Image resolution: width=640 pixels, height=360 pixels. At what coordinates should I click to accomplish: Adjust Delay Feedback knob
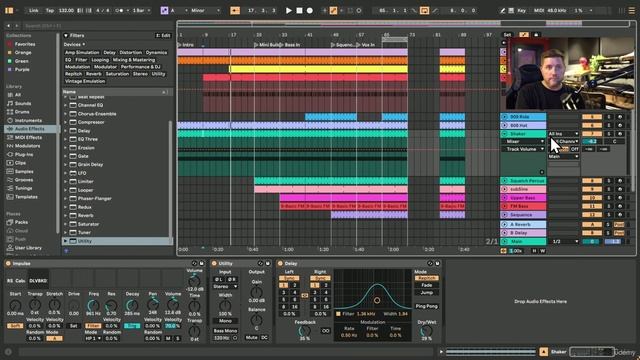click(304, 331)
